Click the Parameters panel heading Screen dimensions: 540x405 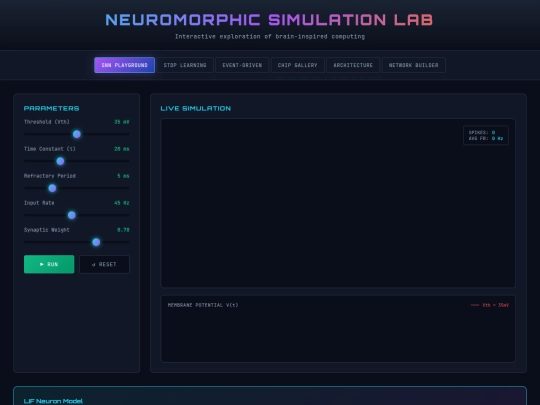click(x=51, y=108)
